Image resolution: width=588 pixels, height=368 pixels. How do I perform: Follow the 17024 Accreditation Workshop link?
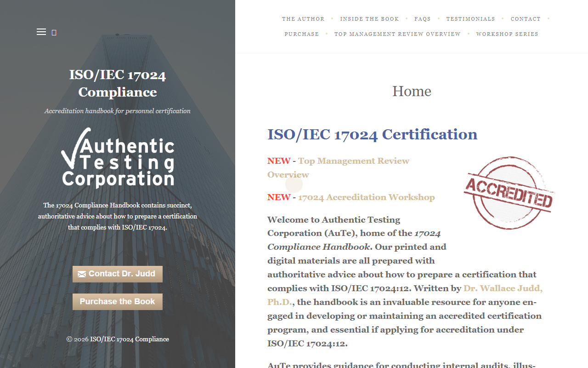pyautogui.click(x=367, y=197)
